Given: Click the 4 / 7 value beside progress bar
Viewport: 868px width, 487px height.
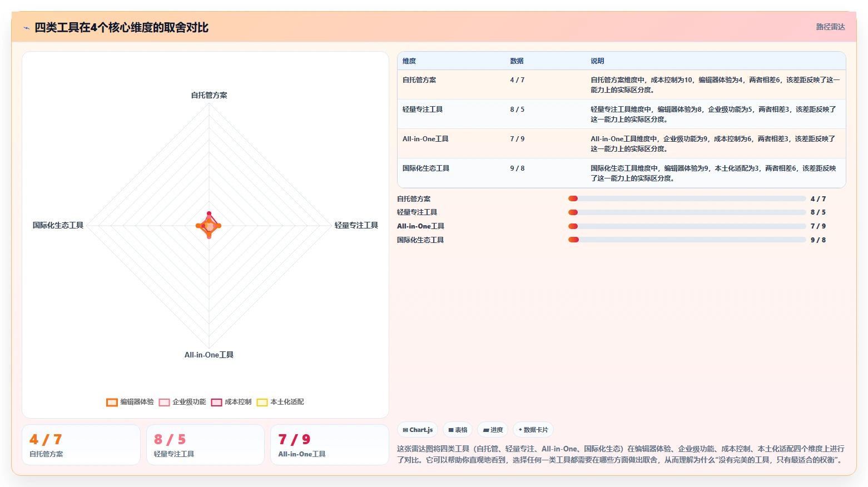Looking at the screenshot, I should [818, 199].
